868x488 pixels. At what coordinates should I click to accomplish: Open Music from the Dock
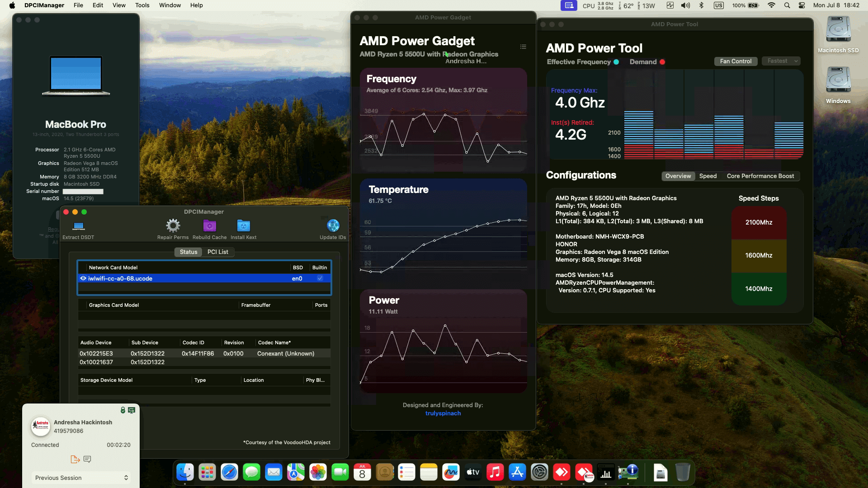495,473
